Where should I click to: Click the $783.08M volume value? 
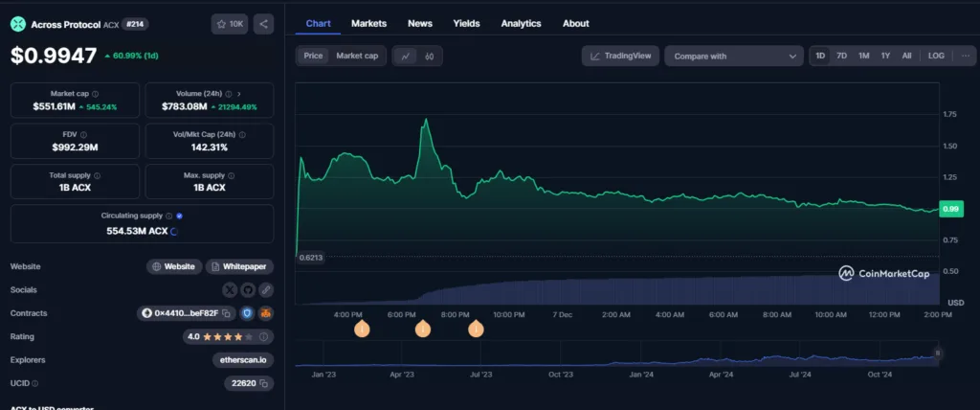pos(185,107)
